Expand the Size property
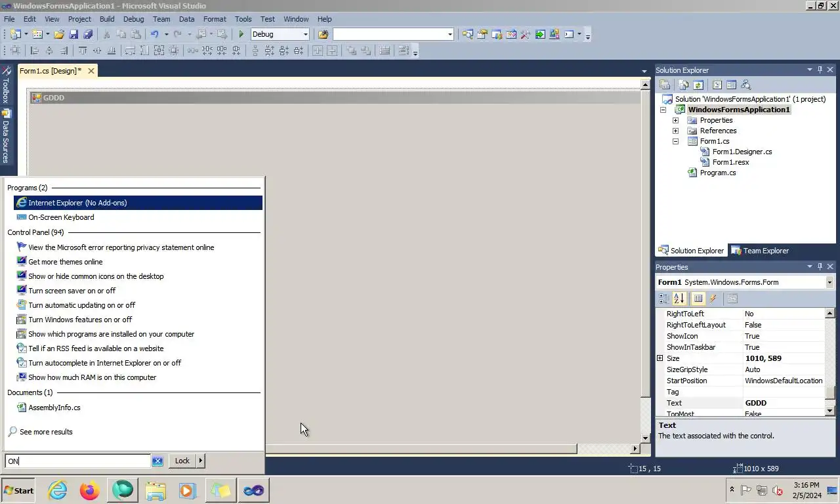Viewport: 840px width, 504px height. coord(660,358)
